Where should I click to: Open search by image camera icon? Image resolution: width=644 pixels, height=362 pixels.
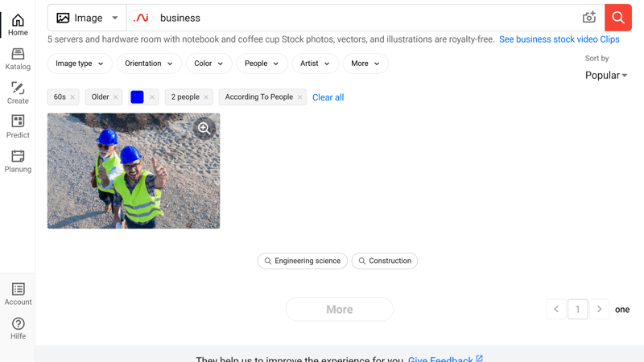589,18
